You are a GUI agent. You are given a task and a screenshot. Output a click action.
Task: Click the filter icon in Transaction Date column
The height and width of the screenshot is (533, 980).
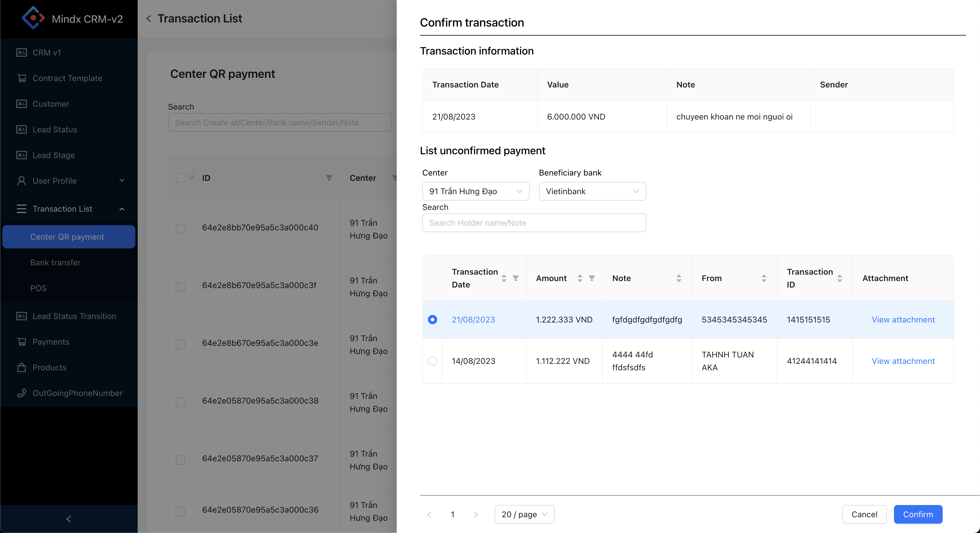pyautogui.click(x=515, y=278)
